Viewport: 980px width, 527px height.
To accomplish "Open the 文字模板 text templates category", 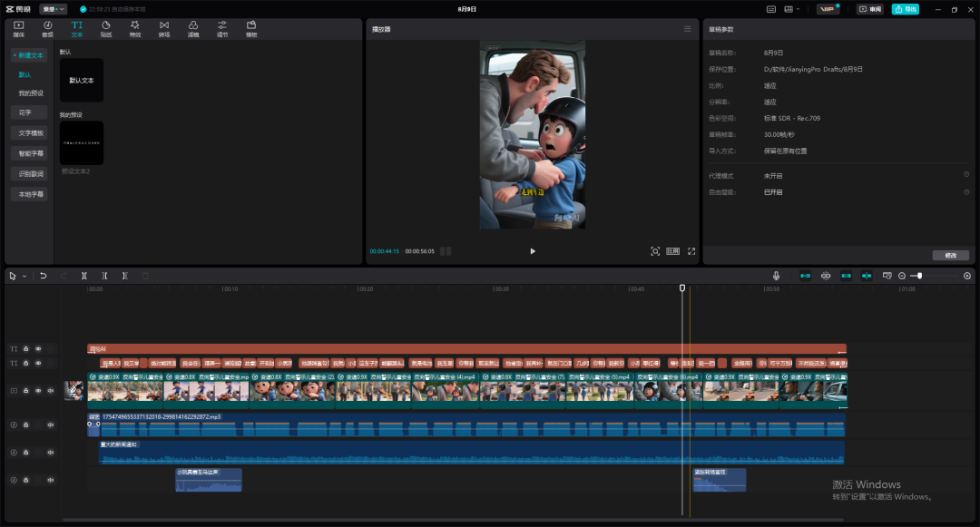I will coord(29,133).
